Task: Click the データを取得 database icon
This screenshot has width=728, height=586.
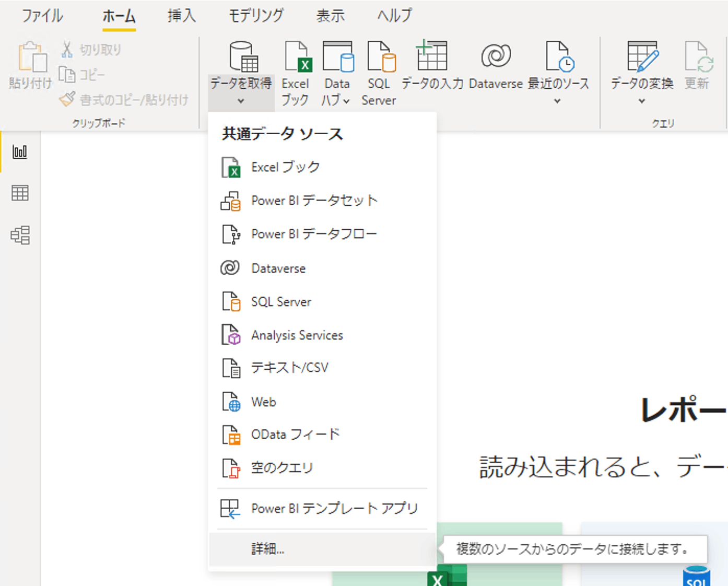Action: click(243, 56)
